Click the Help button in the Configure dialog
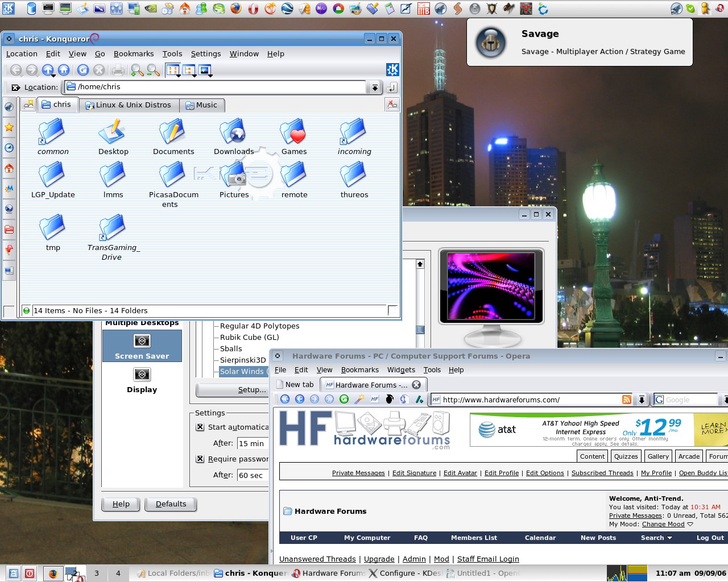 121,504
